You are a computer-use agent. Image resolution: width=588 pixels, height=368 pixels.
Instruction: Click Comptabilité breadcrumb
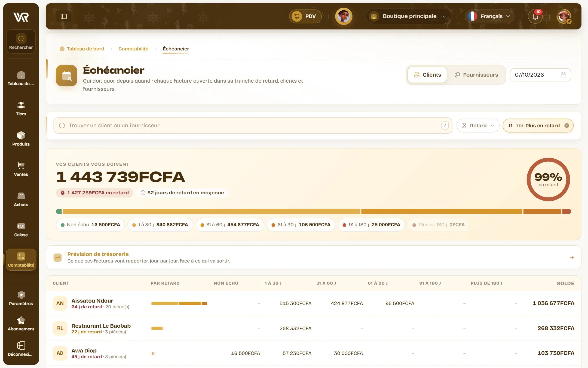(133, 49)
